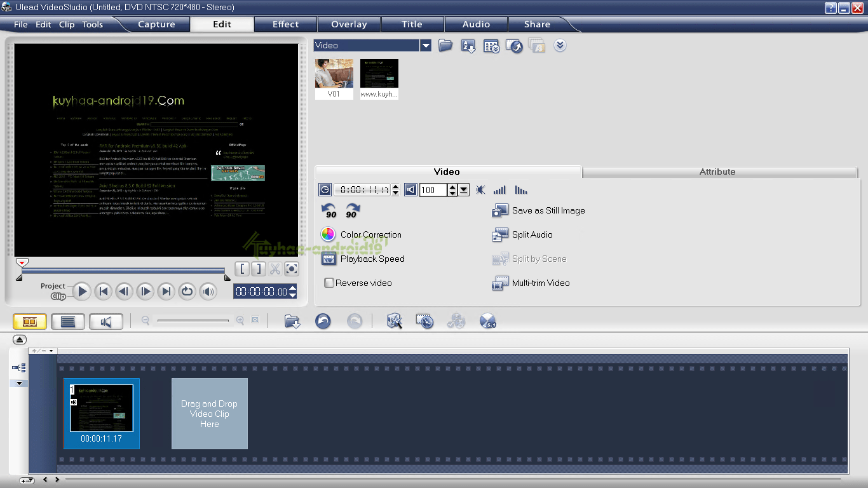868x488 pixels.
Task: Jump to the Home start frame
Action: point(103,292)
